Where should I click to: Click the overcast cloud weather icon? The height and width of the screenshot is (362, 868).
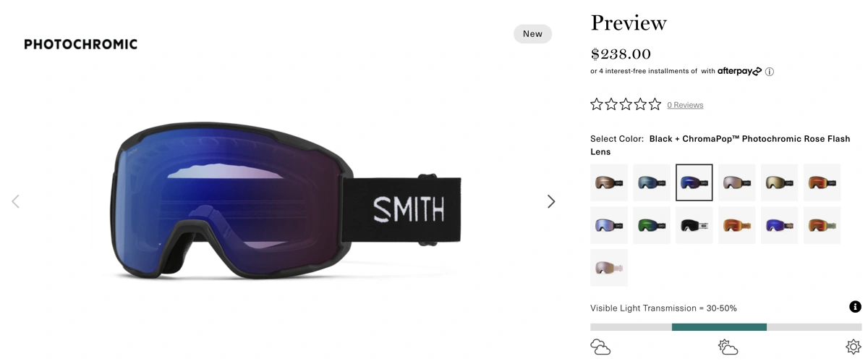pos(600,347)
